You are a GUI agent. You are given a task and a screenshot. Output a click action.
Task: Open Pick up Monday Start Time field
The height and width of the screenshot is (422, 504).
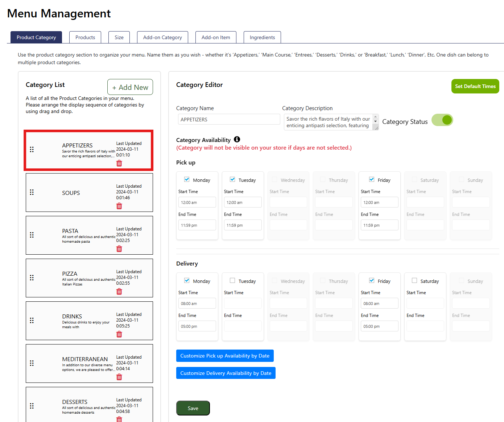point(197,202)
